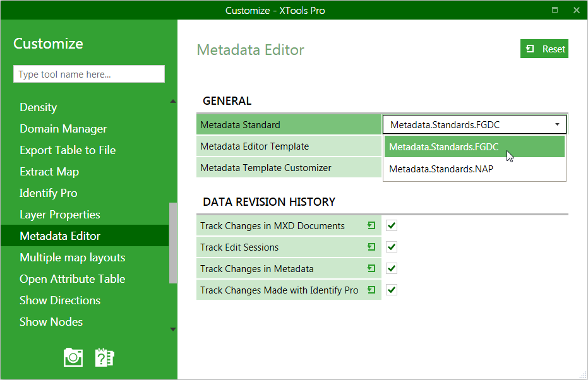Viewport: 588px width, 380px height.
Task: Open Export Table to File settings
Action: coord(68,150)
